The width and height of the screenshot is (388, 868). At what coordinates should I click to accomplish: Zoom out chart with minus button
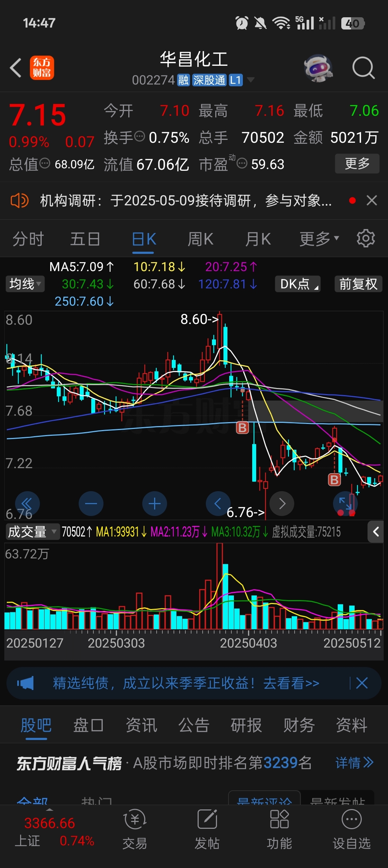pos(91,503)
